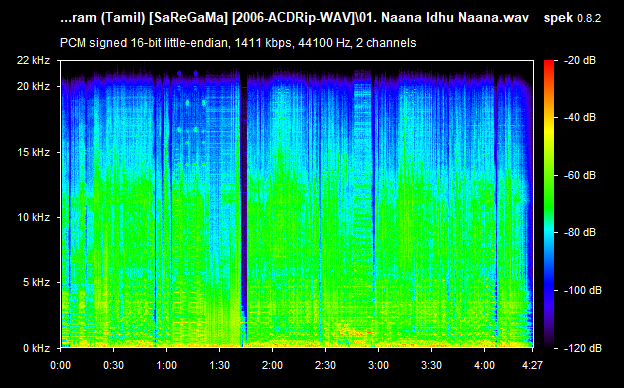Click the PCM signed 16-bit codec info text
The image size is (624, 388).
238,43
